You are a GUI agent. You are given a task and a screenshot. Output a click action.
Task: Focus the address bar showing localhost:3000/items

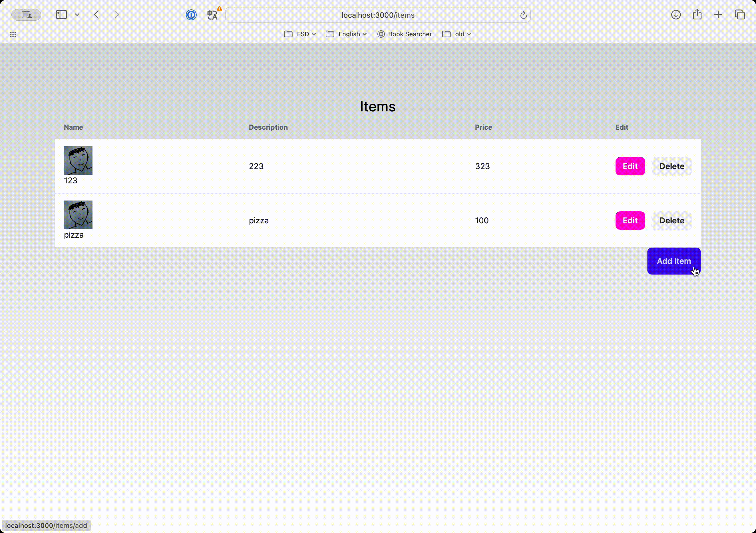click(378, 15)
